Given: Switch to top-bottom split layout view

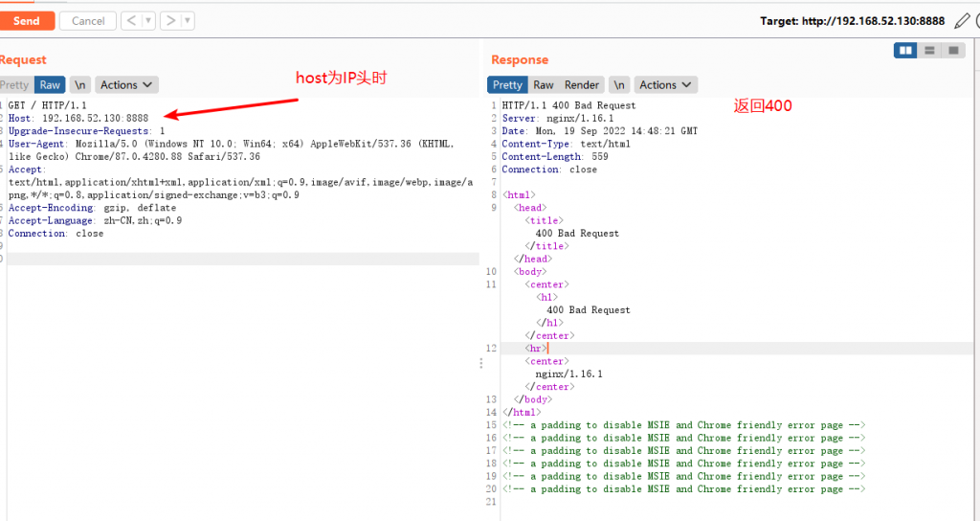Looking at the screenshot, I should click(929, 50).
